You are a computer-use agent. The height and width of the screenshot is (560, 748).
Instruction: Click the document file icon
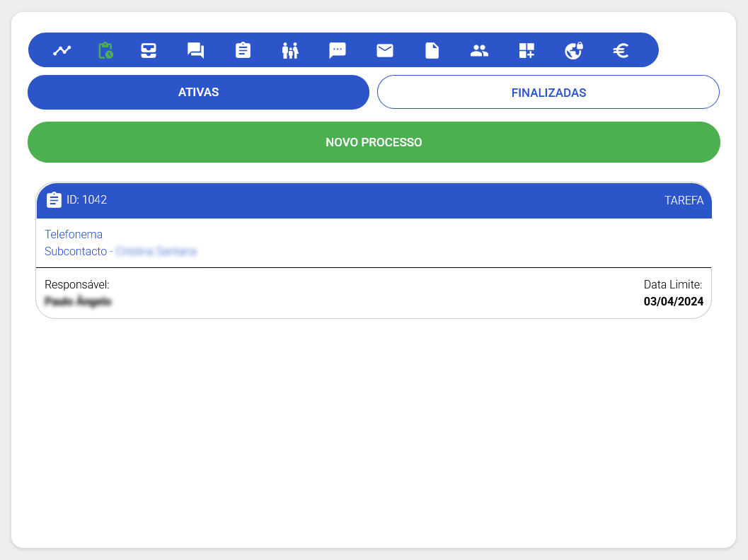click(x=432, y=50)
